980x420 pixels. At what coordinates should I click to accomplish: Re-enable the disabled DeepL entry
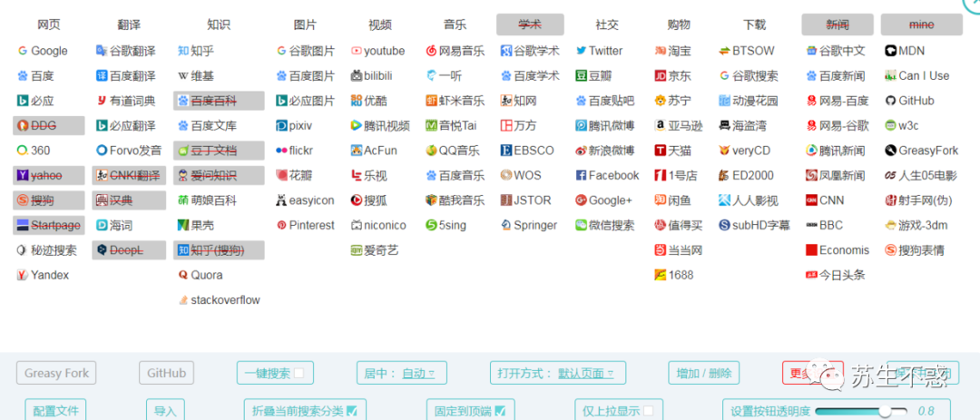(x=129, y=250)
